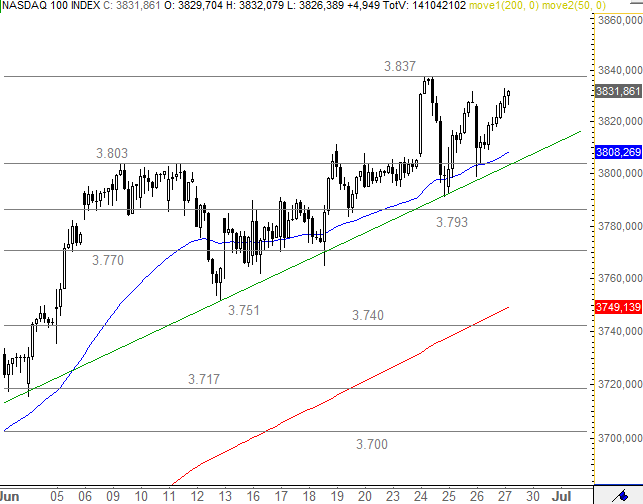Click date 10 on the time axis
Image resolution: width=643 pixels, height=504 pixels.
(x=141, y=497)
